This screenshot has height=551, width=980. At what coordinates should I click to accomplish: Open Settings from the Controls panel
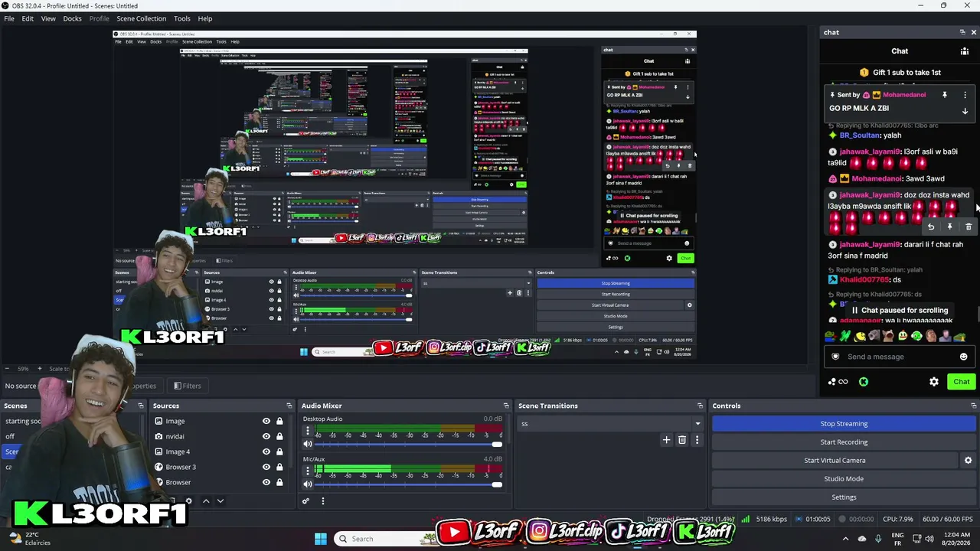point(844,497)
